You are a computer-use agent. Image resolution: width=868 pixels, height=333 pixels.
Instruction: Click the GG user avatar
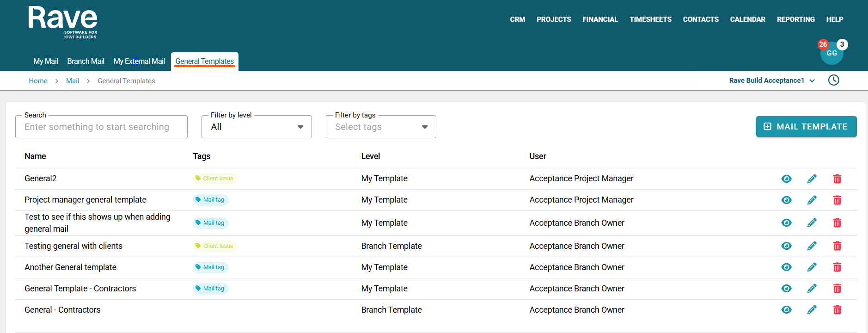tap(831, 53)
